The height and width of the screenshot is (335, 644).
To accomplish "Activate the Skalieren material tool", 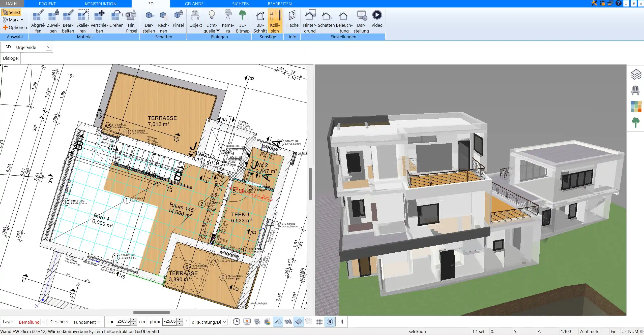I will [x=83, y=21].
